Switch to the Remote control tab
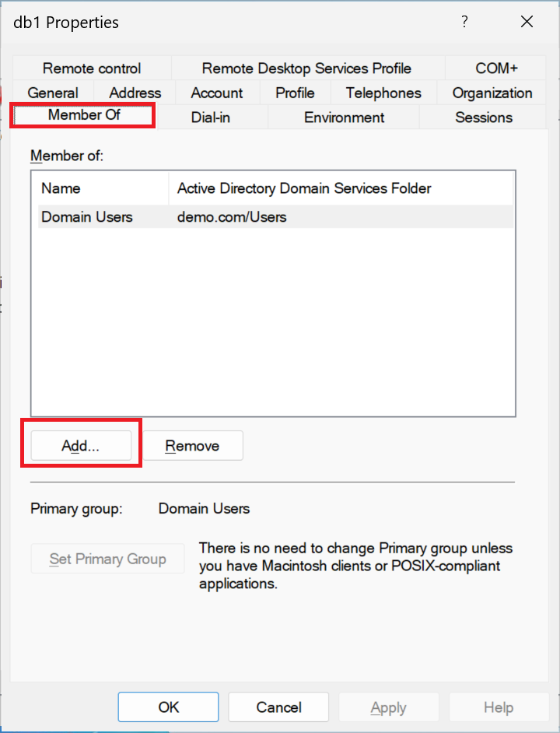 [x=92, y=68]
